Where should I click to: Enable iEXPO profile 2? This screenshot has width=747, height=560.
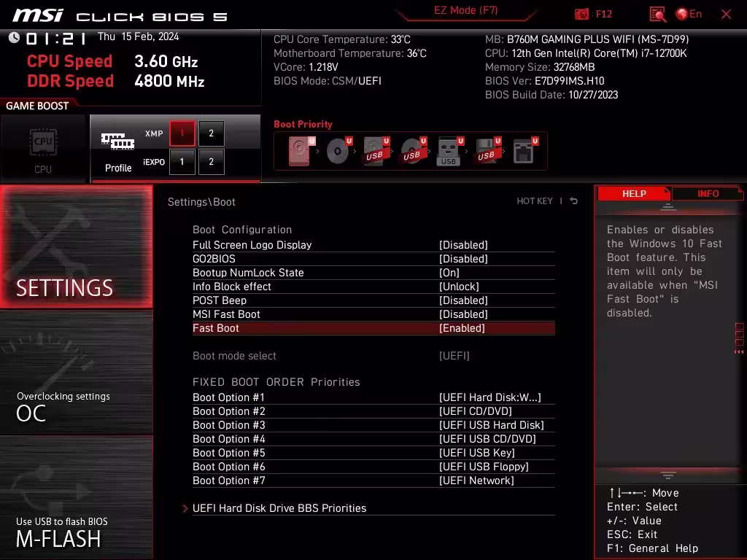(211, 162)
